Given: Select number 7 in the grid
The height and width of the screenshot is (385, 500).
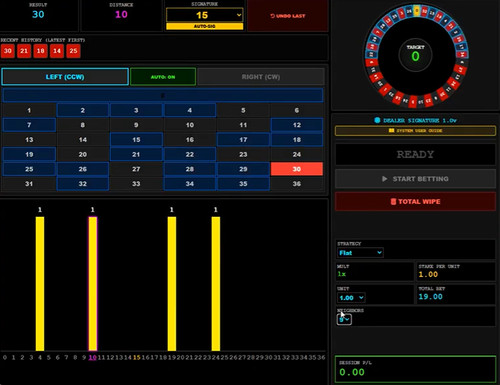Looking at the screenshot, I should tap(29, 125).
